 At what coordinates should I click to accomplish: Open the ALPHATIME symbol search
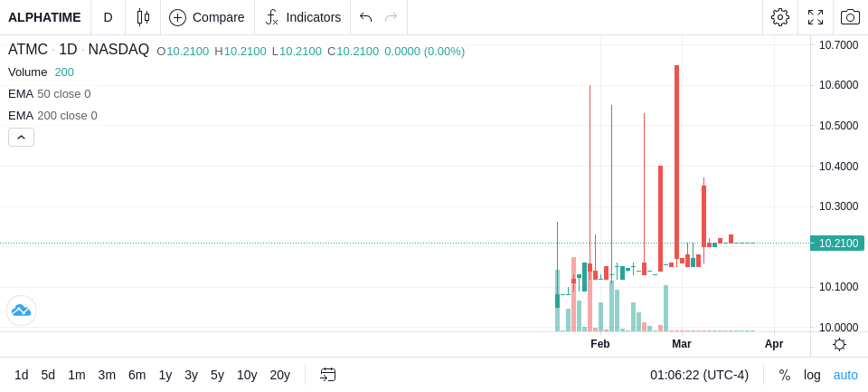click(x=45, y=17)
